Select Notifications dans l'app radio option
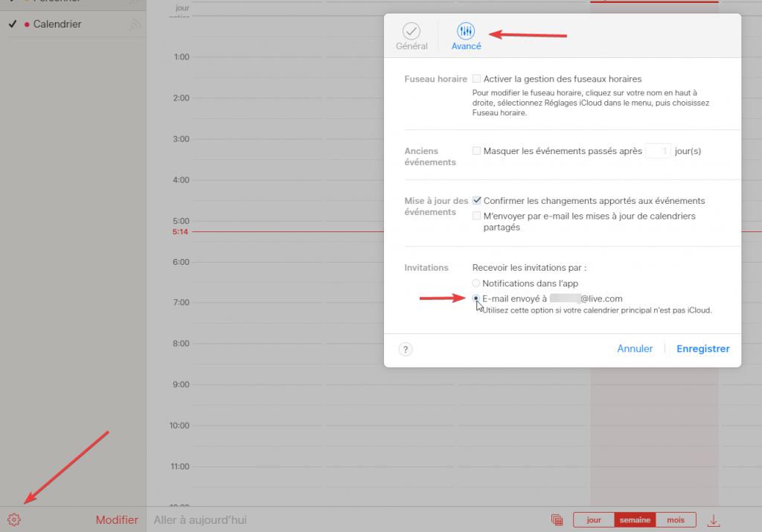Screen dimensions: 762x532 pyautogui.click(x=476, y=283)
